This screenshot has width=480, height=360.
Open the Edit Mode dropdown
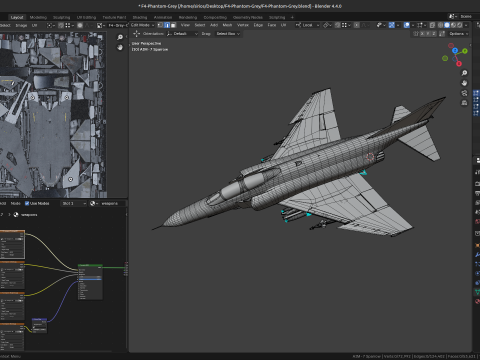tap(142, 25)
